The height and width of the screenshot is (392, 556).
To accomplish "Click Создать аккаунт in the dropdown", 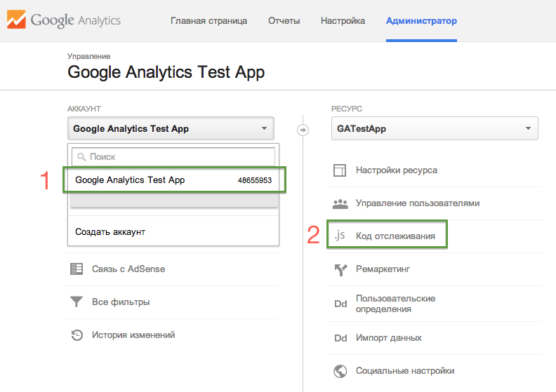I will coord(110,232).
